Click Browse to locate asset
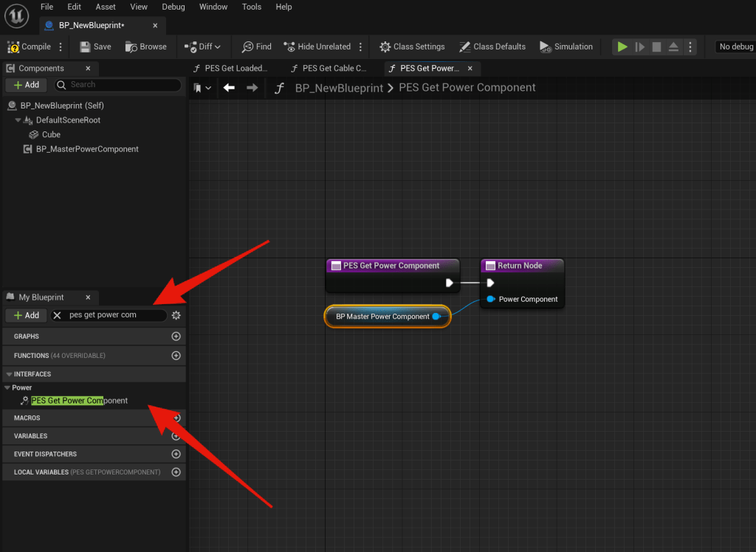 click(145, 46)
